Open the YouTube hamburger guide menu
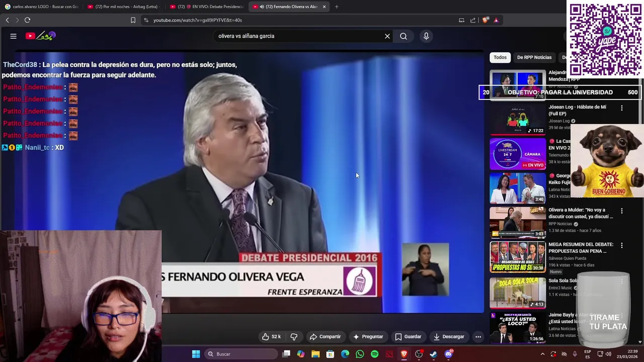644x362 pixels. [x=14, y=36]
